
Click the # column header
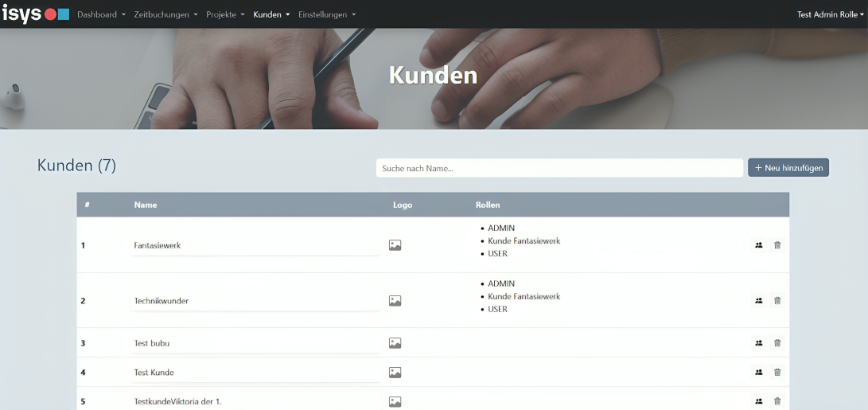pos(87,205)
